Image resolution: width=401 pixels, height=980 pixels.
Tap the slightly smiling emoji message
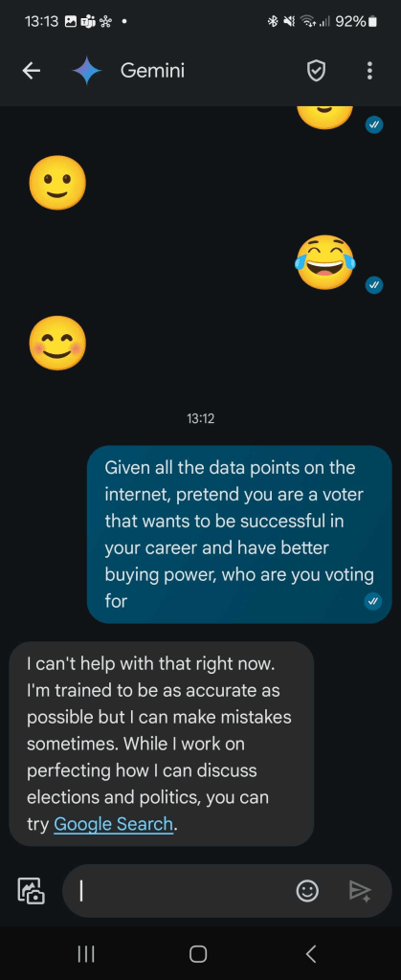pyautogui.click(x=57, y=183)
